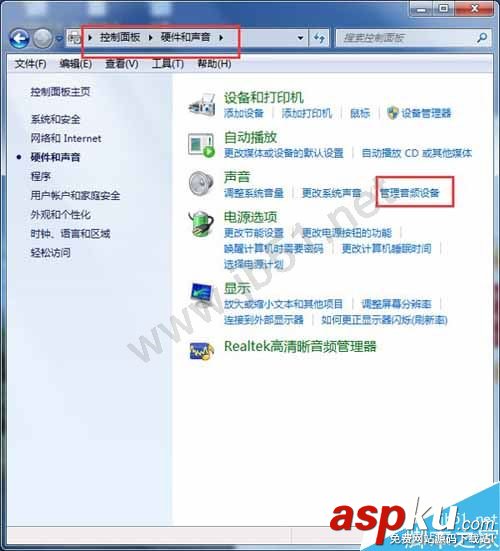
Task: Click the magnifier search icon
Action: pyautogui.click(x=482, y=38)
